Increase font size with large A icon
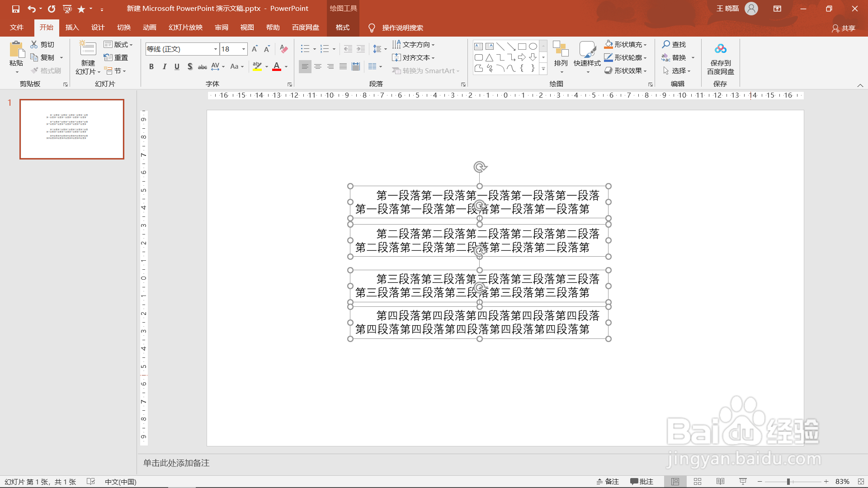This screenshot has width=868, height=488. coord(255,49)
